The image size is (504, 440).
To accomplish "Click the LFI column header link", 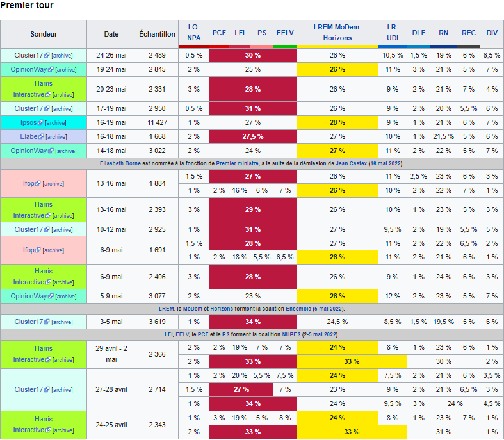I will pos(240,33).
